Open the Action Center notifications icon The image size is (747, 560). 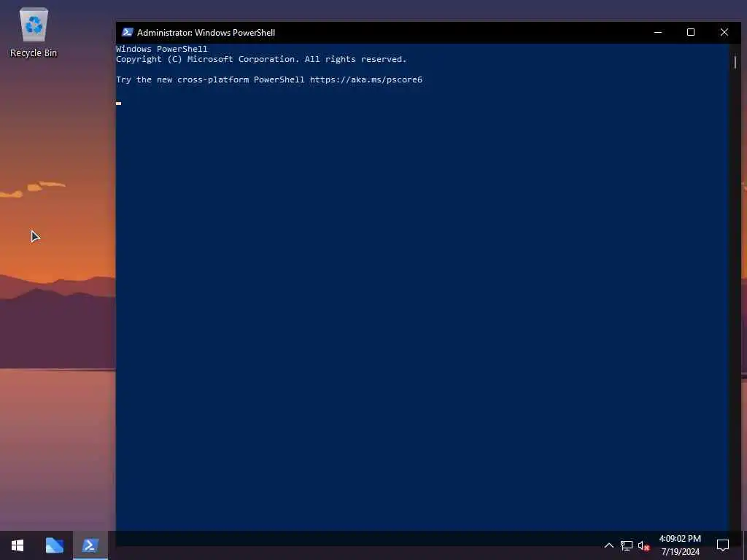click(x=723, y=545)
